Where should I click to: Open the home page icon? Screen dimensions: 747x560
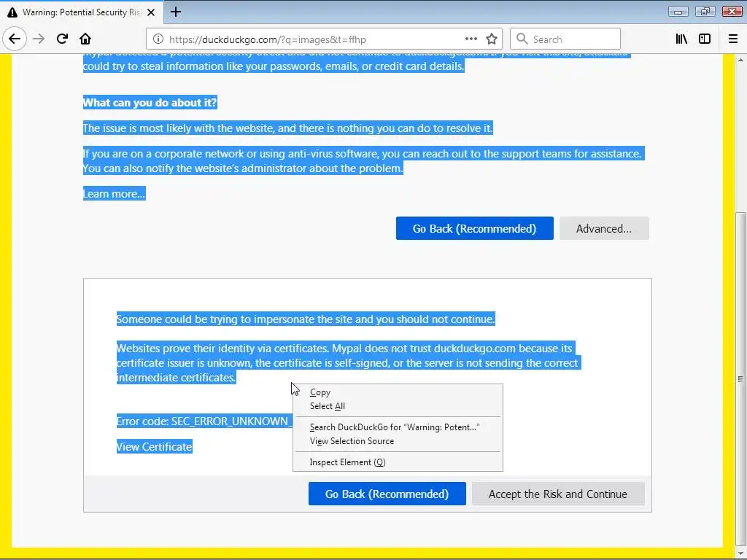click(85, 39)
